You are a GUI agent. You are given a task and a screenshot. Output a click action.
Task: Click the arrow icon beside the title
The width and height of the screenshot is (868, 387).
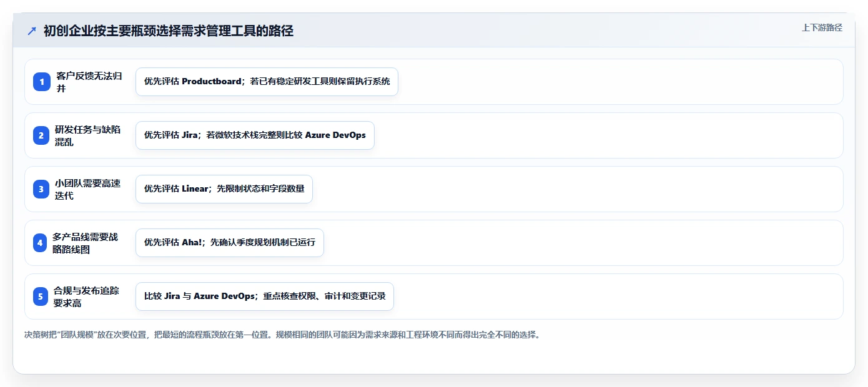[x=32, y=31]
